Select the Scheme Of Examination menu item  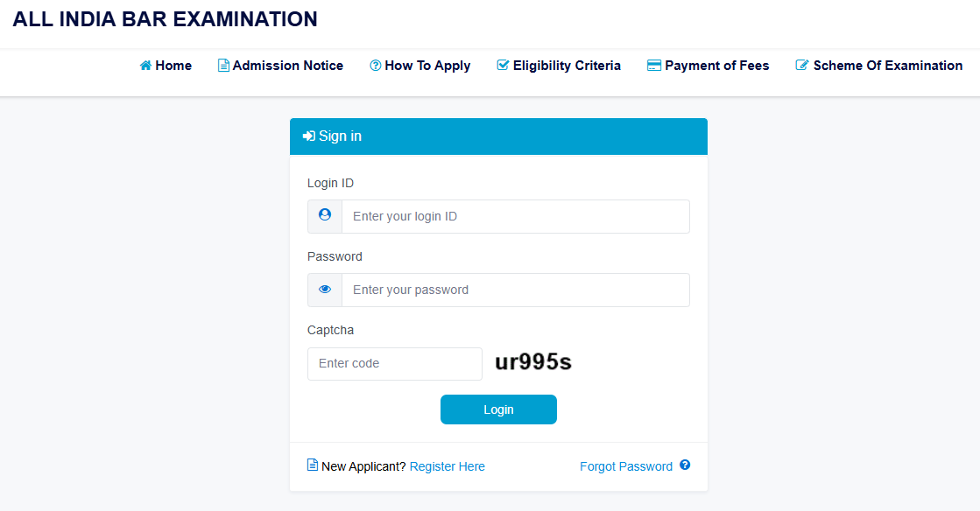[x=887, y=66]
